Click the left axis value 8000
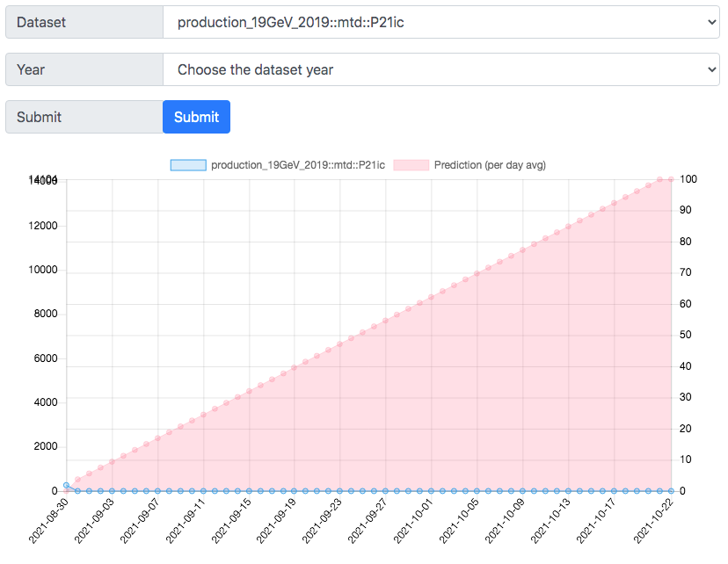The height and width of the screenshot is (564, 728). [x=46, y=314]
